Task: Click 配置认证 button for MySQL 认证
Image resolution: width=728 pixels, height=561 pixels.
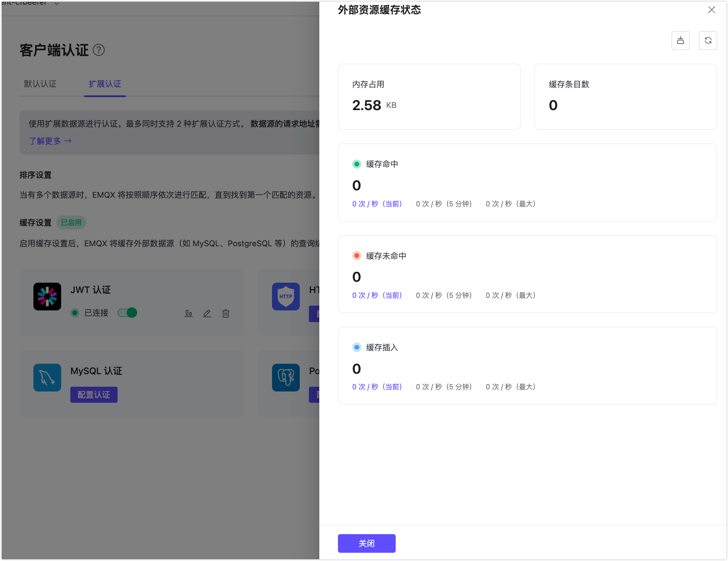Action: pyautogui.click(x=94, y=395)
